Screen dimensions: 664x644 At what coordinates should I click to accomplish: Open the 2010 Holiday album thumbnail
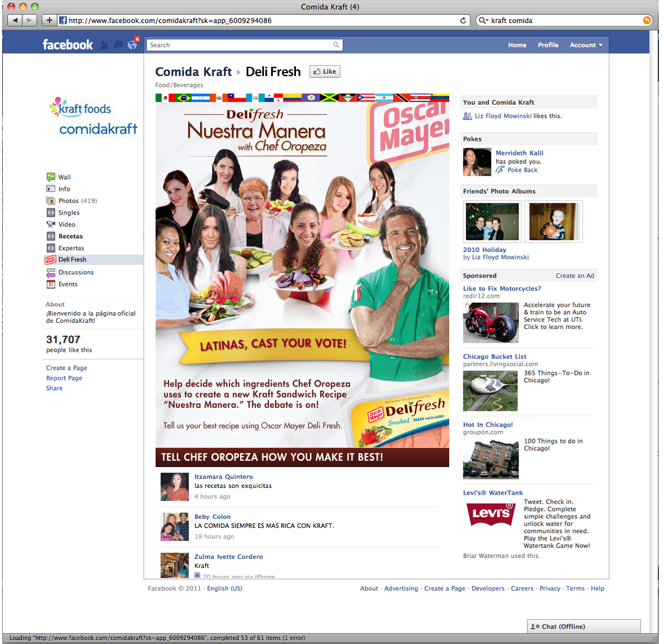point(492,222)
